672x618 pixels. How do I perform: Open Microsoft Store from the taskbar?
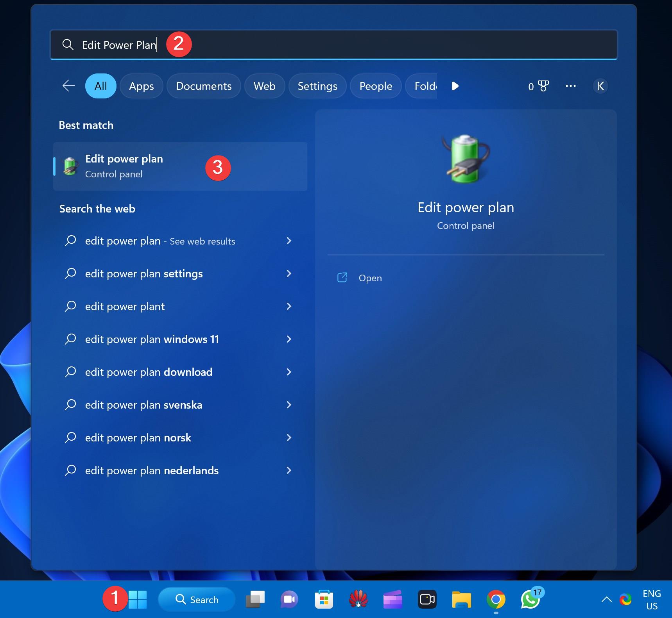pyautogui.click(x=324, y=599)
